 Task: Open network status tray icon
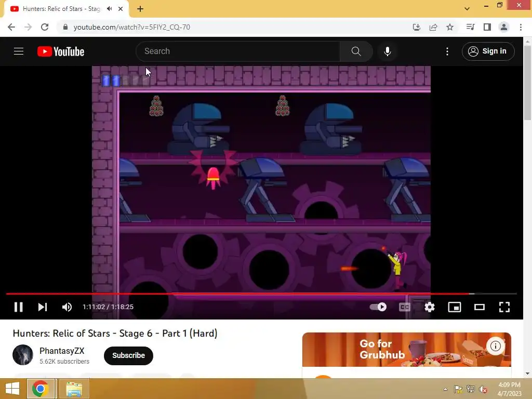(471, 389)
